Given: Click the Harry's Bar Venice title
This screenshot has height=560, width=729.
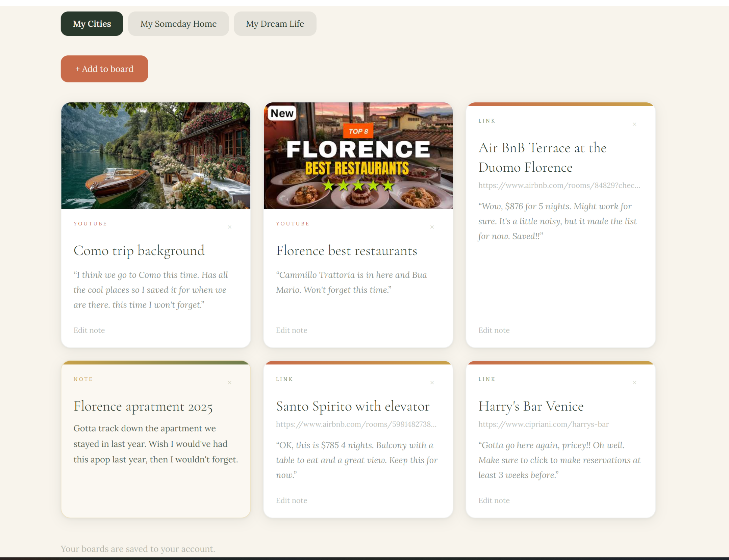Looking at the screenshot, I should tap(531, 406).
